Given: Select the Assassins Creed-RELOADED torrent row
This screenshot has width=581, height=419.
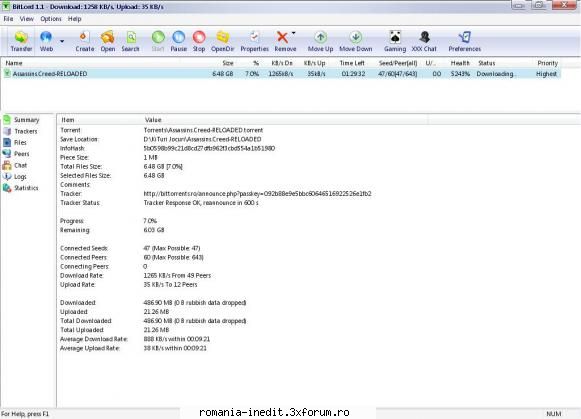Looking at the screenshot, I should tap(280, 74).
